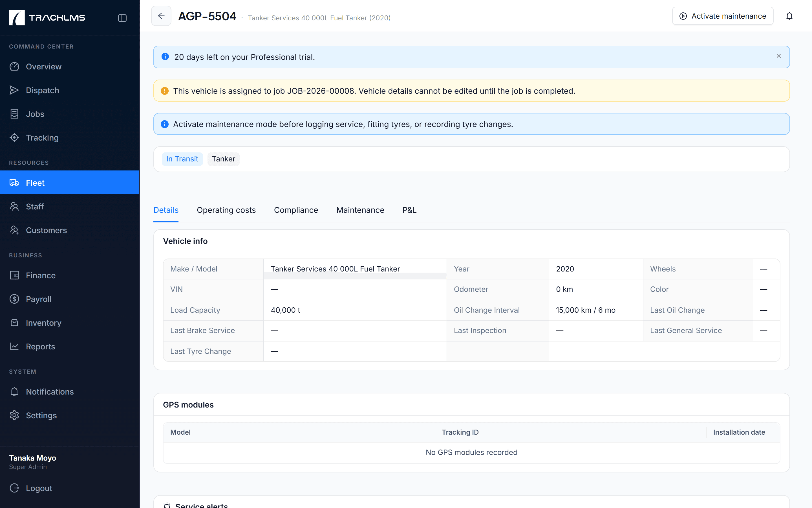Open the Dispatch paper-plane icon

(14, 90)
